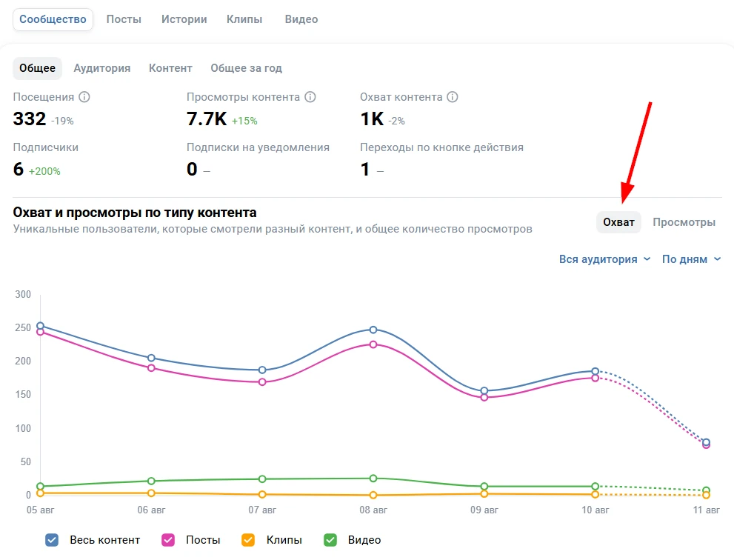Select the top Видео tab
734x560 pixels.
coord(301,19)
